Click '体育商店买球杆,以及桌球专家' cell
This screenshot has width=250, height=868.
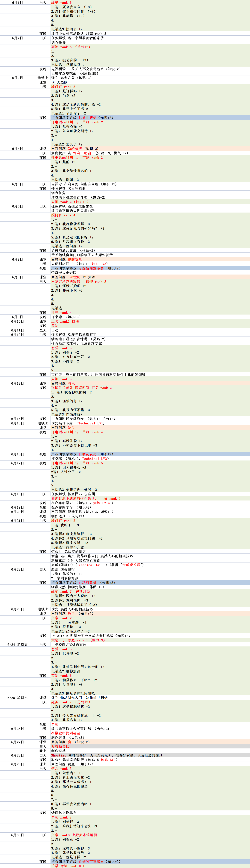click(150, 343)
